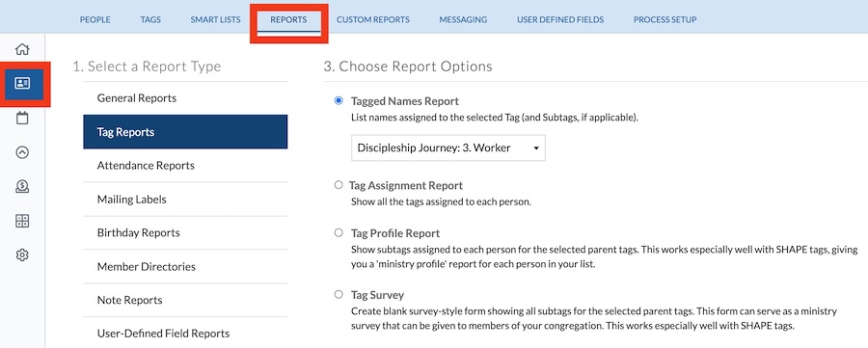The image size is (868, 348).
Task: Select the Tag Profile Report option
Action: pos(339,233)
